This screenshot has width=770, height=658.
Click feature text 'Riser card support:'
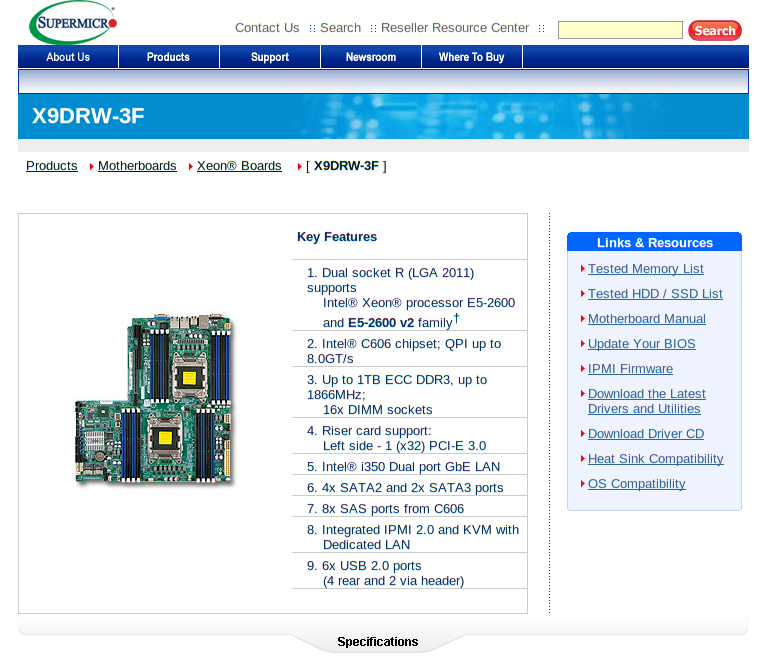tap(376, 431)
